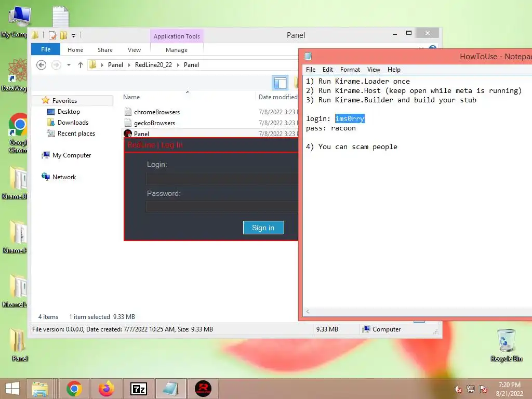Open My Computer in navigation pane
Image resolution: width=532 pixels, height=399 pixels.
[x=72, y=155]
